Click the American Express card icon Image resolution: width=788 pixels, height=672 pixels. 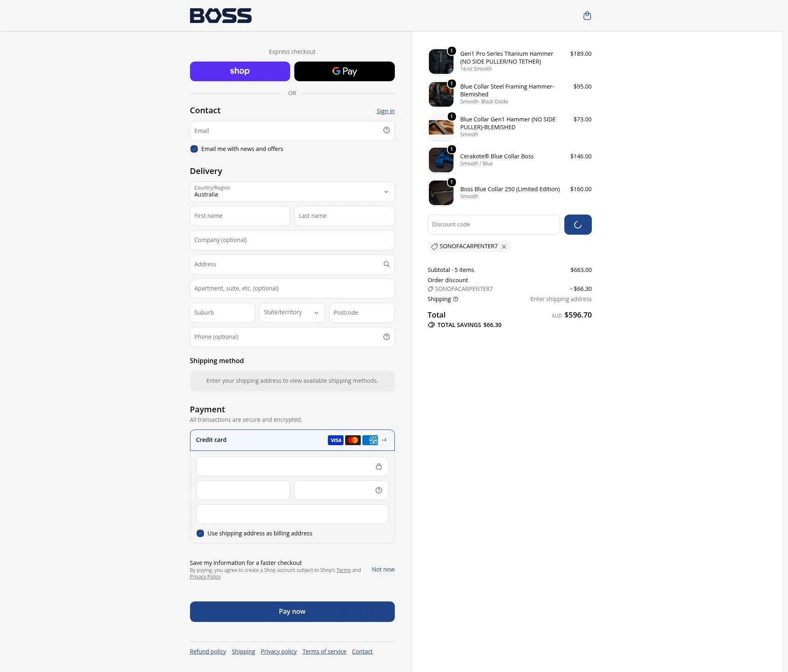point(370,440)
